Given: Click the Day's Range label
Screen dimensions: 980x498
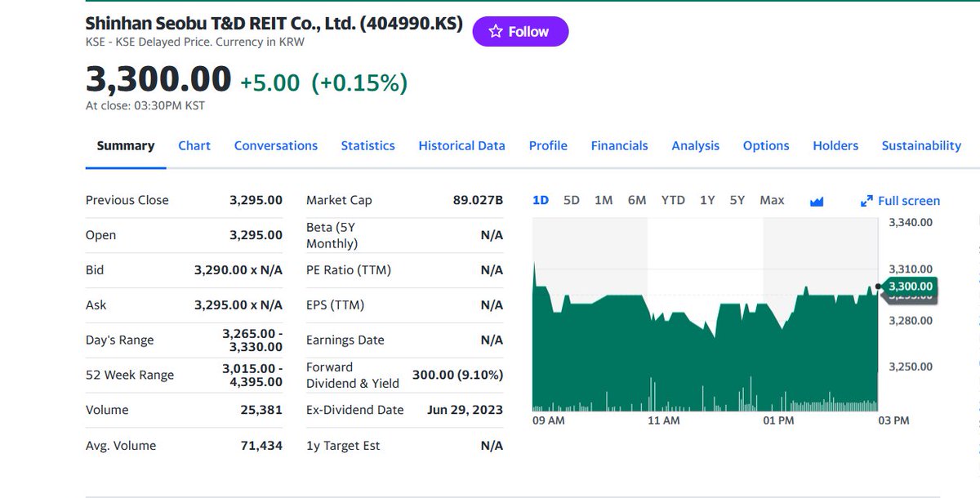Looking at the screenshot, I should click(x=119, y=340).
